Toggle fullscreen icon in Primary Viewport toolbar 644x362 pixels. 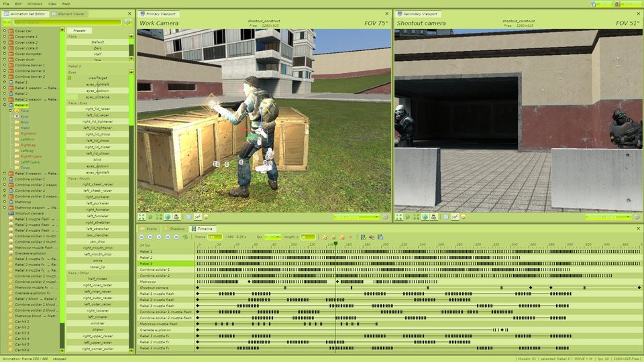tap(142, 217)
